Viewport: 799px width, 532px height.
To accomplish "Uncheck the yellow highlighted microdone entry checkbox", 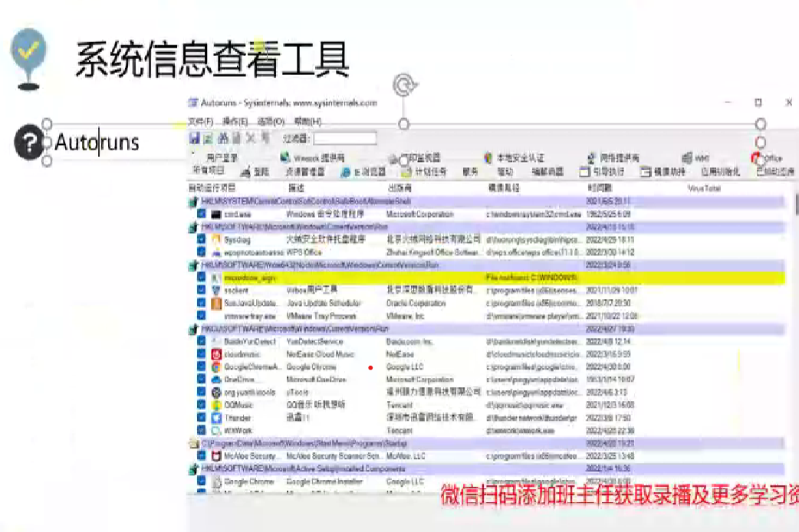I will coord(202,277).
